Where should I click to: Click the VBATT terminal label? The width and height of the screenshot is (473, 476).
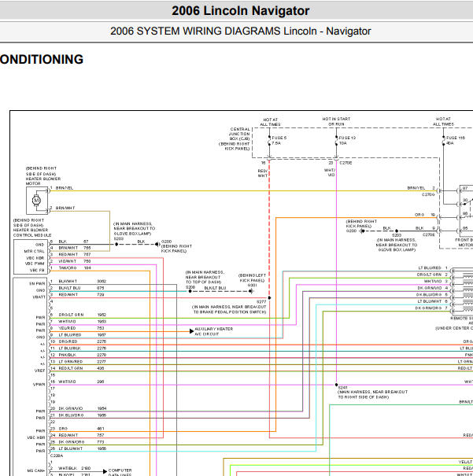[x=39, y=297]
